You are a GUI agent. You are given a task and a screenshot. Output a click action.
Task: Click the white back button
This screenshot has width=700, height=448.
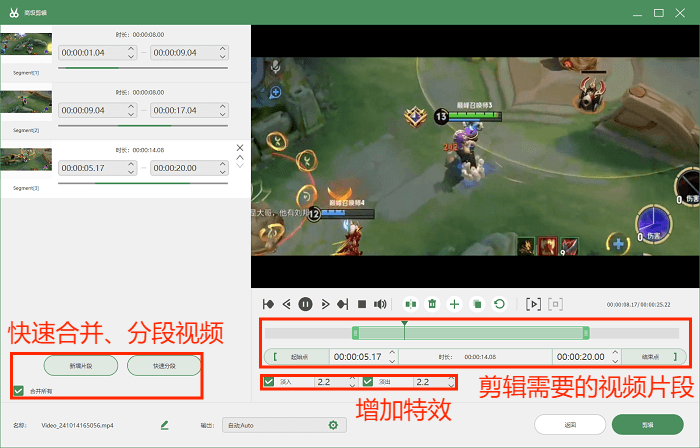click(570, 425)
